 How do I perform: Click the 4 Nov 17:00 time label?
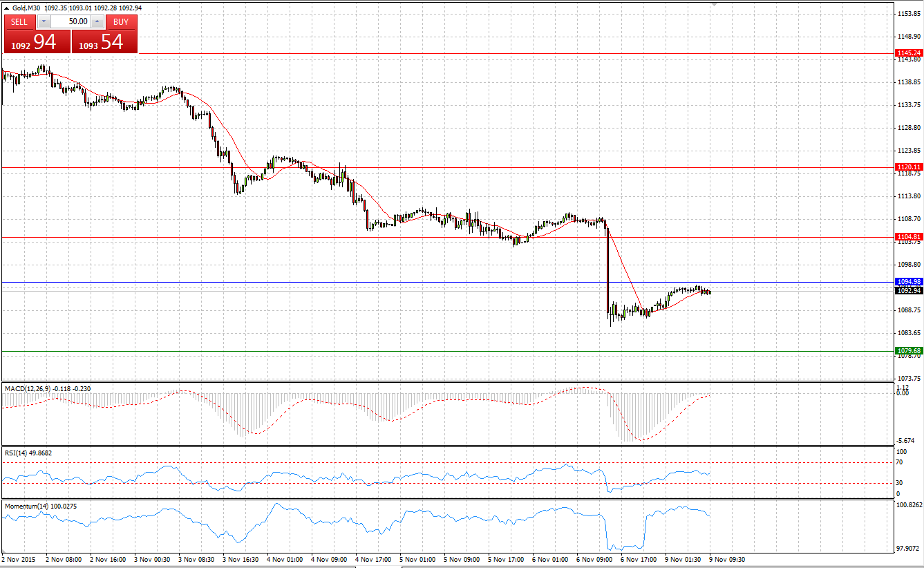tap(374, 558)
